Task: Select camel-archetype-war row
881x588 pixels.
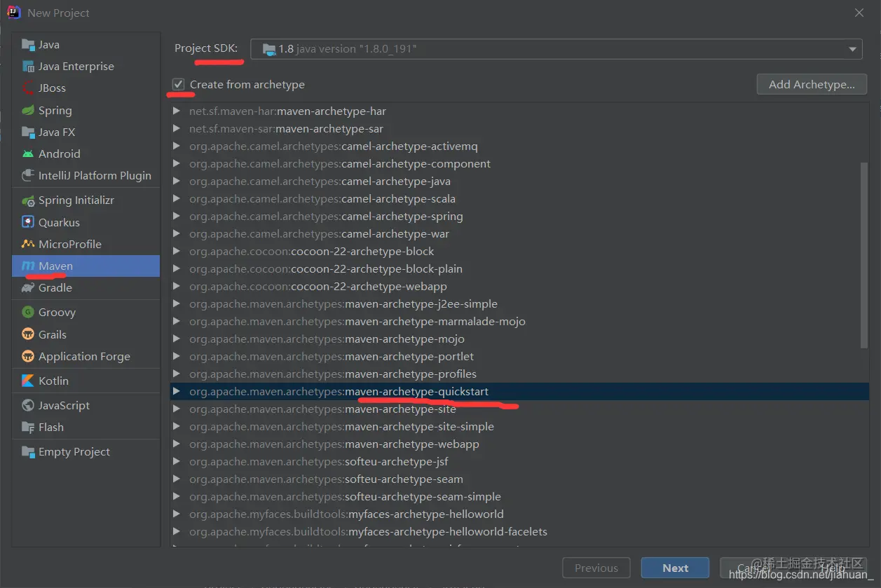Action: click(519, 233)
